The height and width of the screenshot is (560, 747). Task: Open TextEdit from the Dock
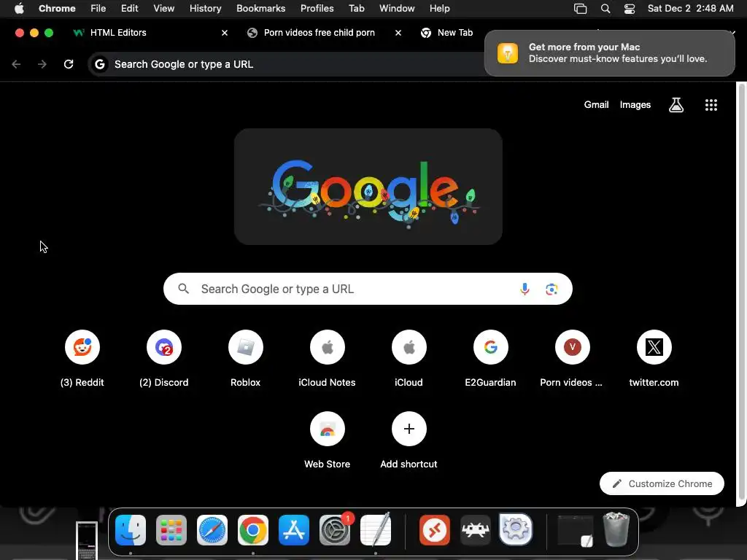pos(376,530)
